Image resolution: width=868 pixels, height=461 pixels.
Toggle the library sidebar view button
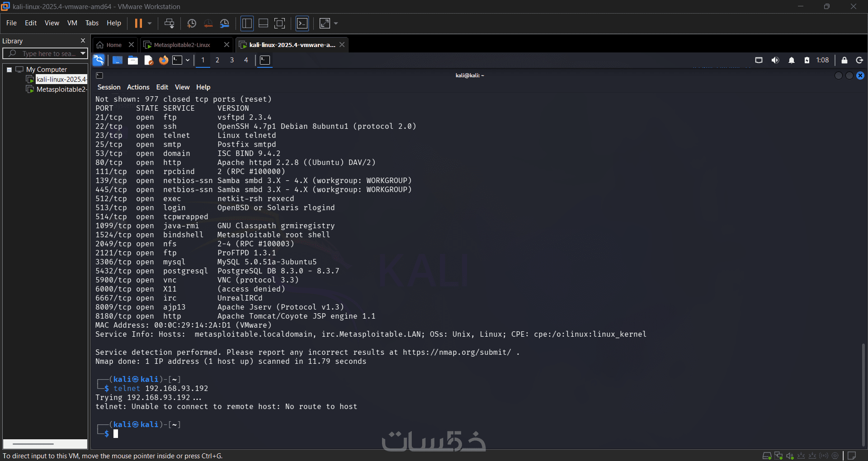tap(247, 23)
